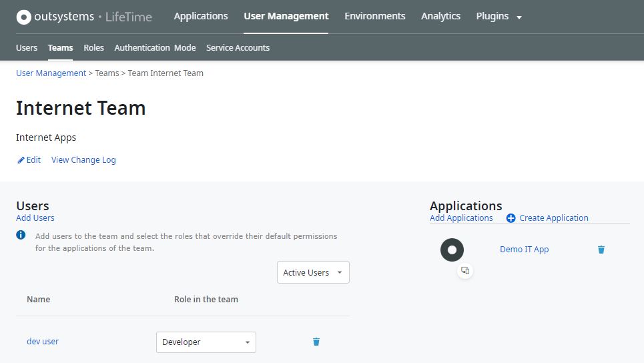Open the Authentication Mode tab
644x363 pixels.
155,47
